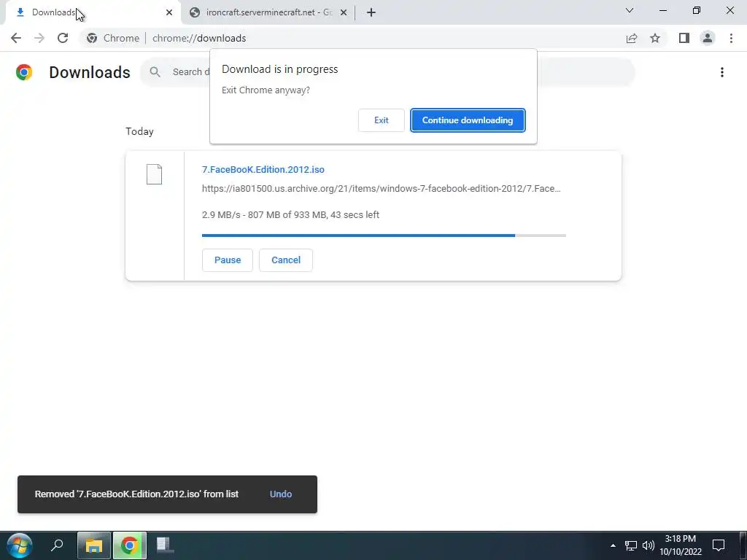Cancel the ISO download
The image size is (747, 560).
coord(286,260)
